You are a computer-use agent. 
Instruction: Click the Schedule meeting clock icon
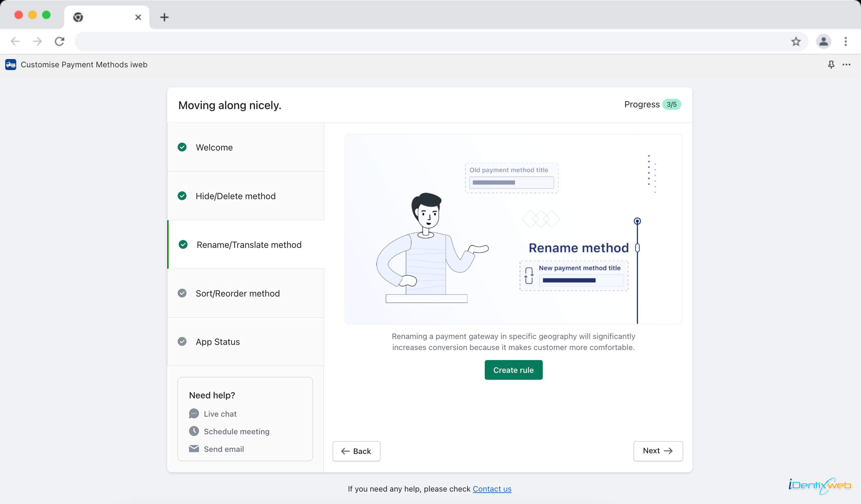[194, 431]
